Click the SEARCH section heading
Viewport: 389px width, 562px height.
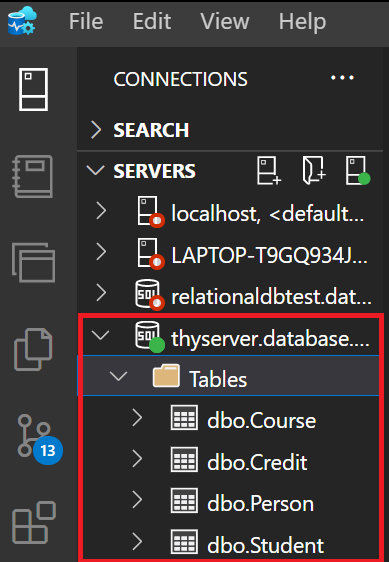point(151,130)
